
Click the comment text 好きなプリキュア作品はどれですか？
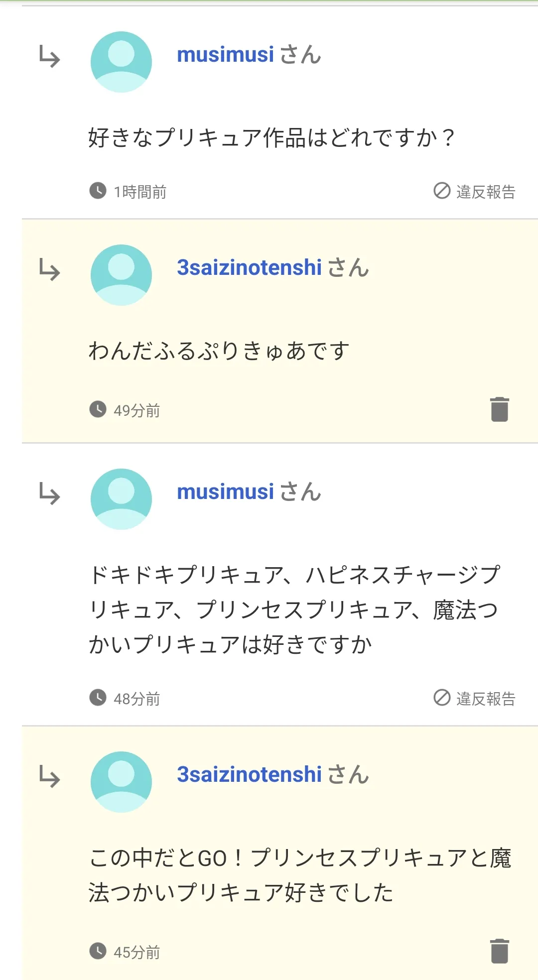tap(271, 137)
